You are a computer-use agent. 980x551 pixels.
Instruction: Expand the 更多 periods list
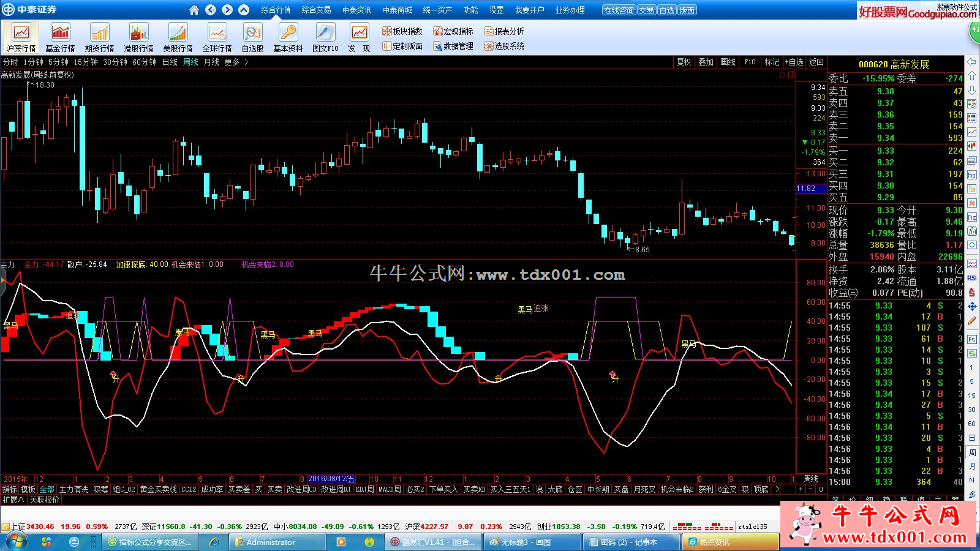(236, 62)
